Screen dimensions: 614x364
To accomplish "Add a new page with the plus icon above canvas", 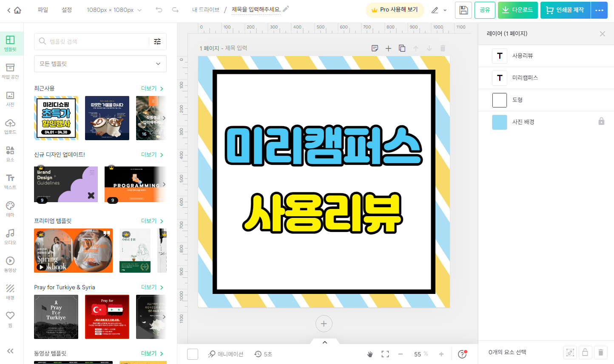I will (x=388, y=48).
